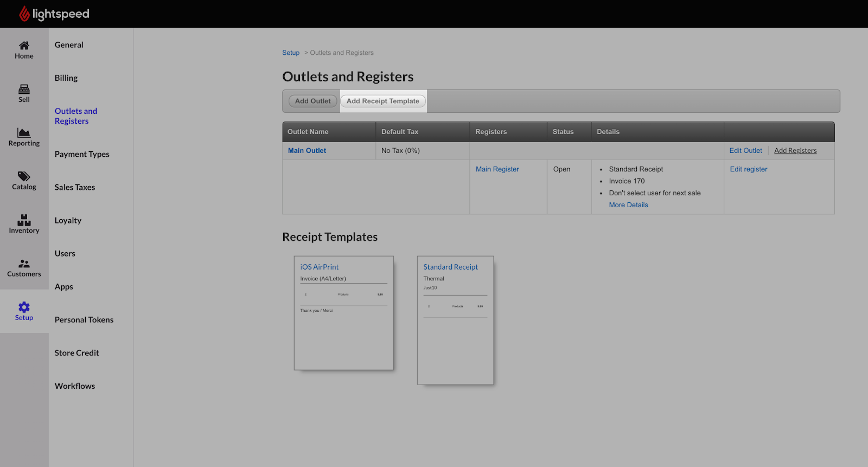
Task: Select Billing in the setup menu
Action: (x=66, y=78)
